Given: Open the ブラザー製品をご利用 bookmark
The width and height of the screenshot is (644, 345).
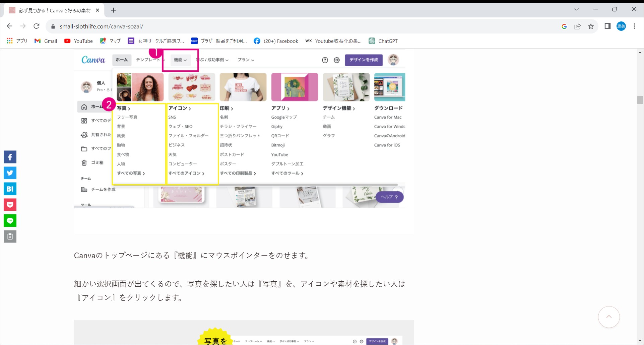Looking at the screenshot, I should 219,41.
